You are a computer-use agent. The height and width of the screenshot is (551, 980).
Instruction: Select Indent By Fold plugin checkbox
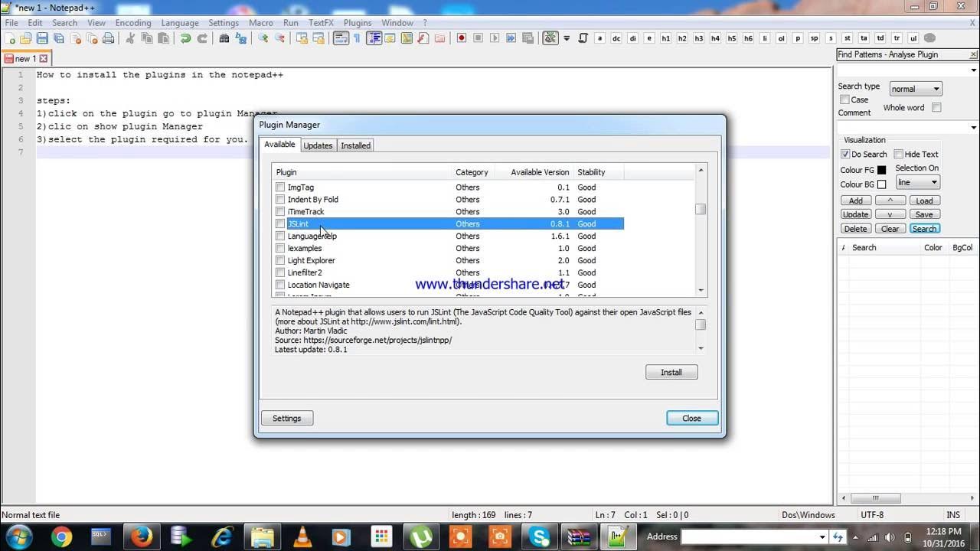pyautogui.click(x=280, y=200)
